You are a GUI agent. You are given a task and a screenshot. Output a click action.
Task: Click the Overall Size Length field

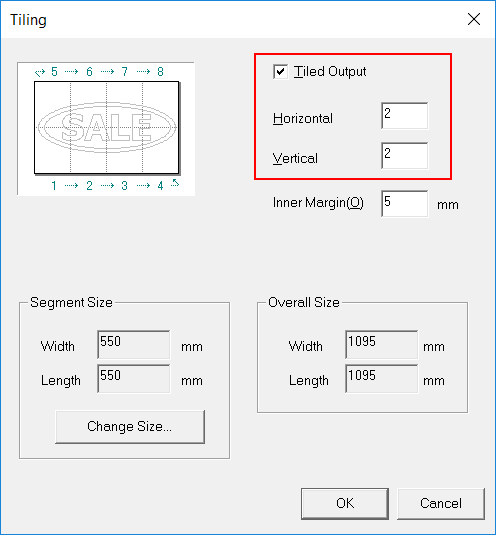tap(382, 379)
